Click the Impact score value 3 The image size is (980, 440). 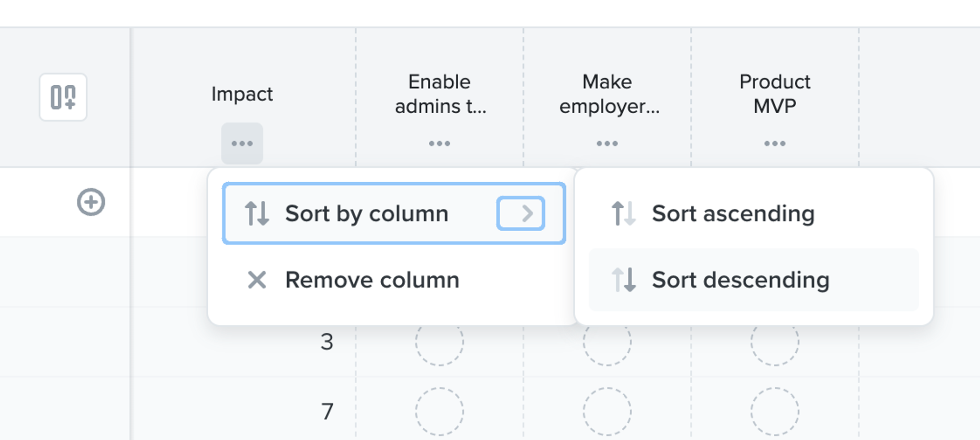[327, 342]
